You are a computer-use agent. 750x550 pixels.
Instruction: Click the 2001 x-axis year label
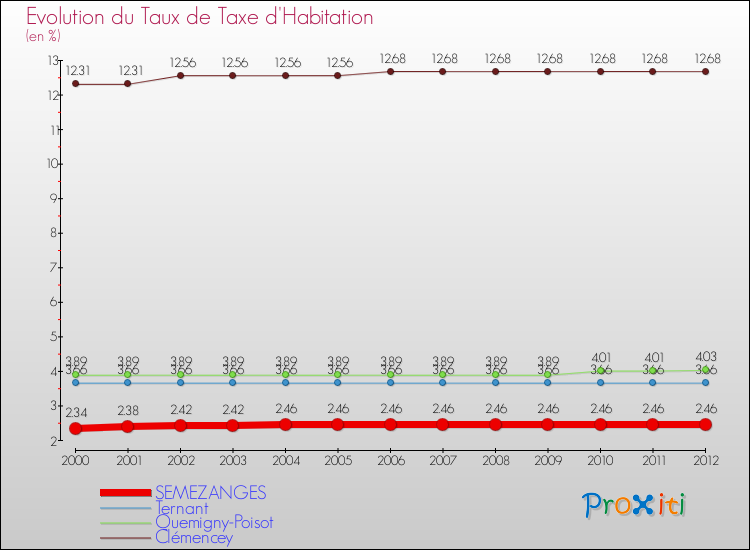click(128, 460)
